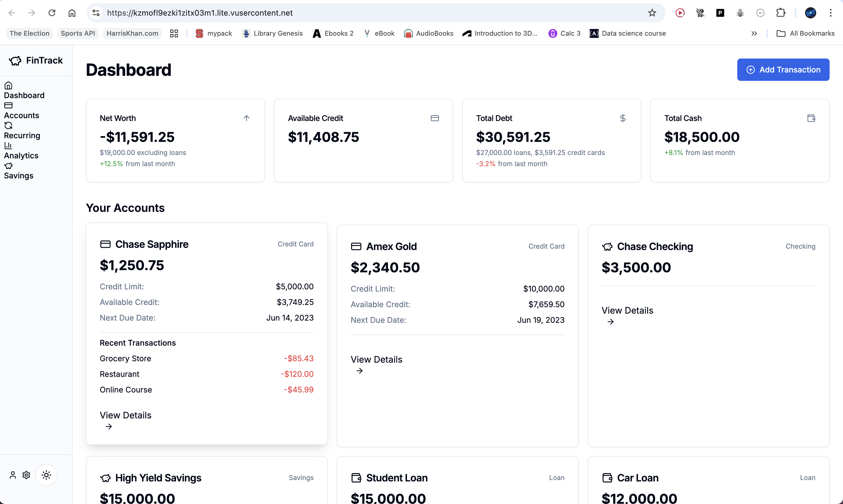The height and width of the screenshot is (504, 843).
Task: Click the Savings piggy bank icon in sidebar
Action: point(8,166)
